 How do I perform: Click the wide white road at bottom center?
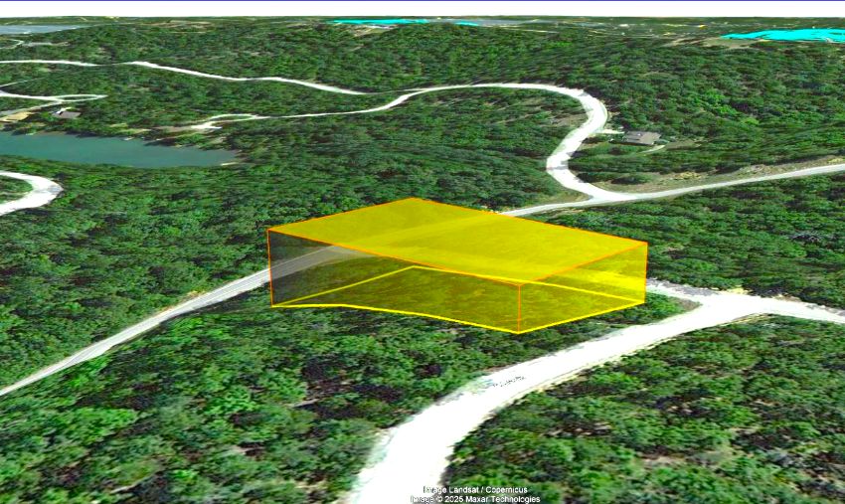(x=410, y=452)
